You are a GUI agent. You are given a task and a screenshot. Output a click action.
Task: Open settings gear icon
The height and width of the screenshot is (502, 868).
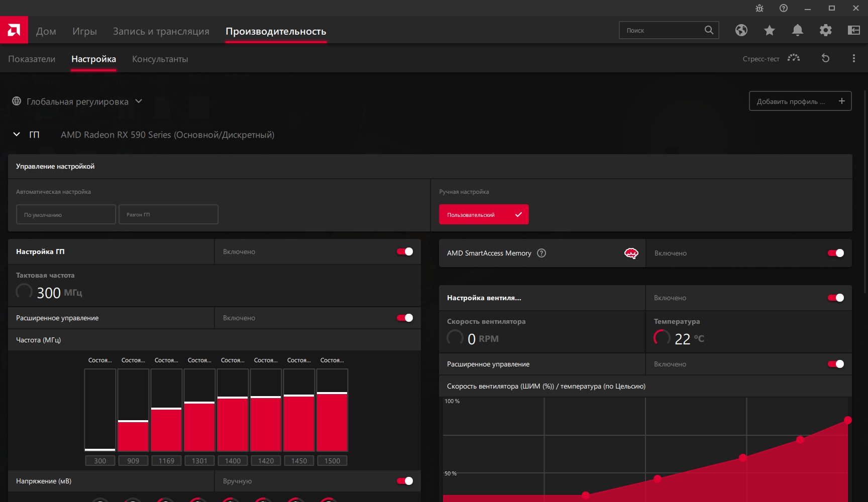click(826, 30)
